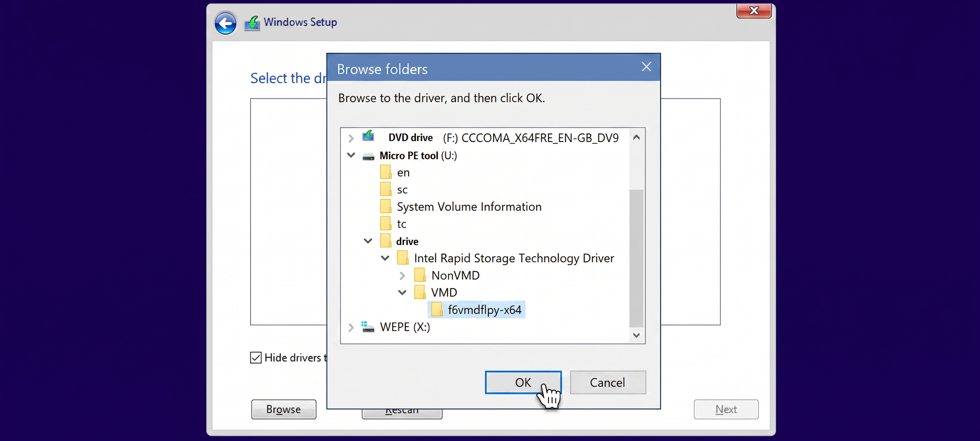Select the 'NonVMD' folder
The width and height of the screenshot is (980, 441).
coord(455,276)
